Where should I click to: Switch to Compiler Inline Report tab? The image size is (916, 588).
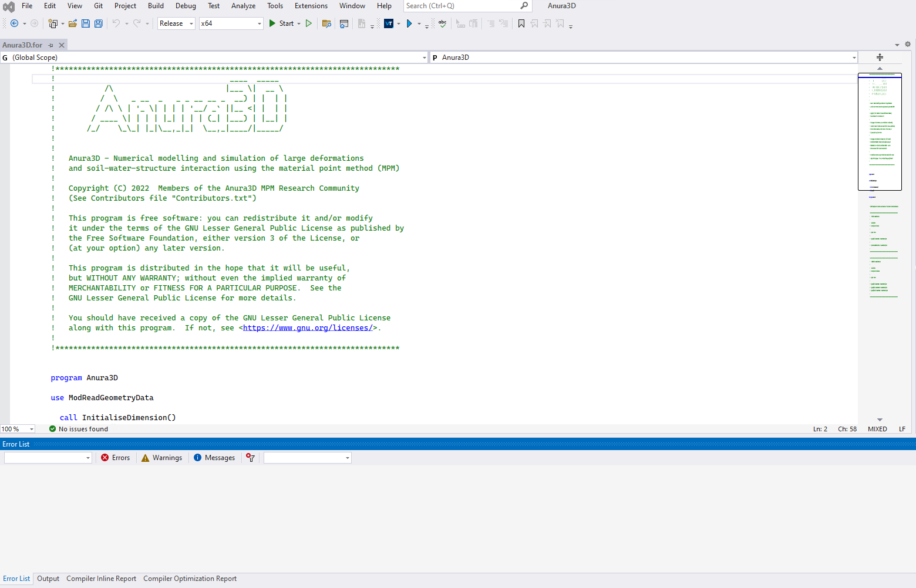point(101,579)
